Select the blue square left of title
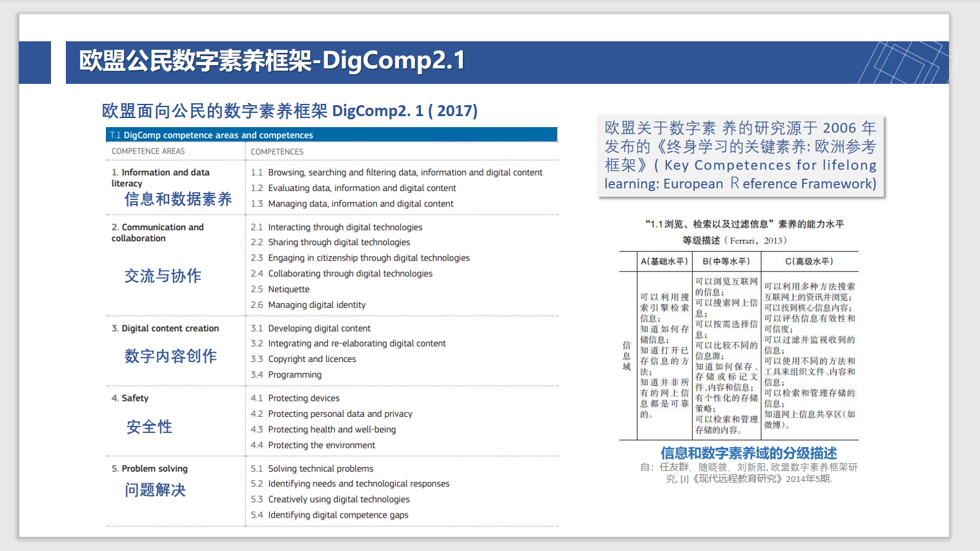Viewport: 980px width, 551px height. (x=35, y=63)
